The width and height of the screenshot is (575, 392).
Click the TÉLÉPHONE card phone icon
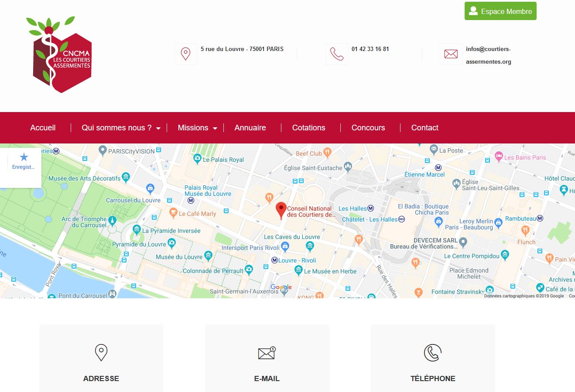coord(433,353)
